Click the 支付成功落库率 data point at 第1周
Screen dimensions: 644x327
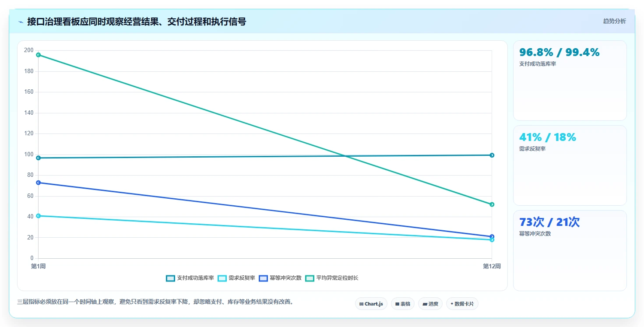click(x=39, y=158)
